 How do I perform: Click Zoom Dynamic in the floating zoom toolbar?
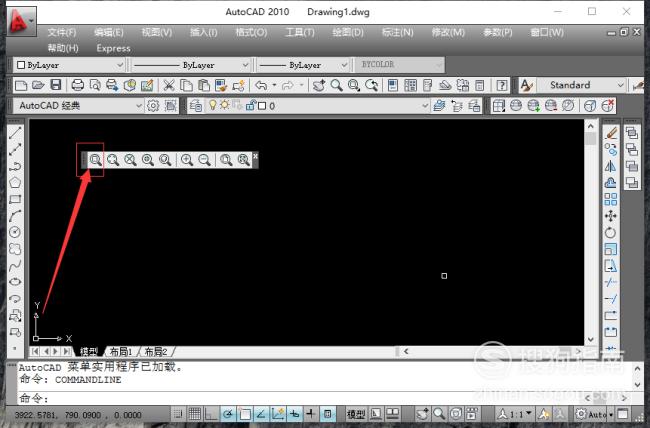coord(113,160)
